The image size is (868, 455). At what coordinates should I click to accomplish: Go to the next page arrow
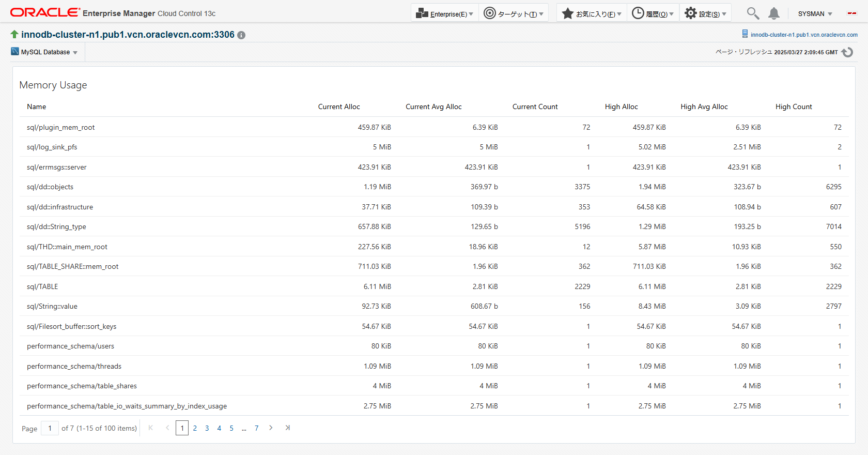(271, 428)
